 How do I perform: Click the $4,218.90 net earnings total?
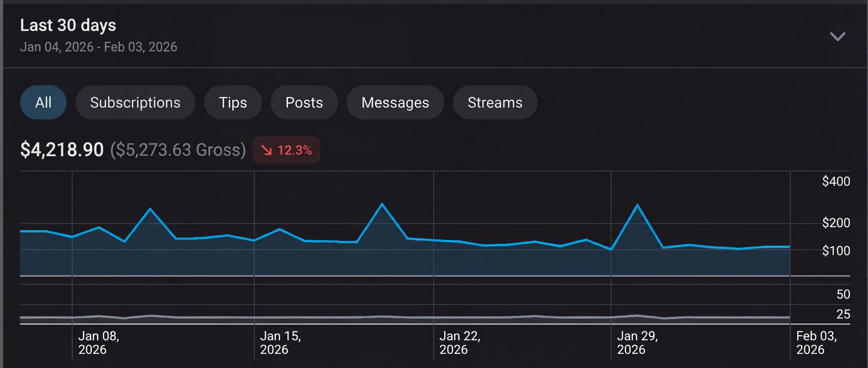(x=62, y=150)
